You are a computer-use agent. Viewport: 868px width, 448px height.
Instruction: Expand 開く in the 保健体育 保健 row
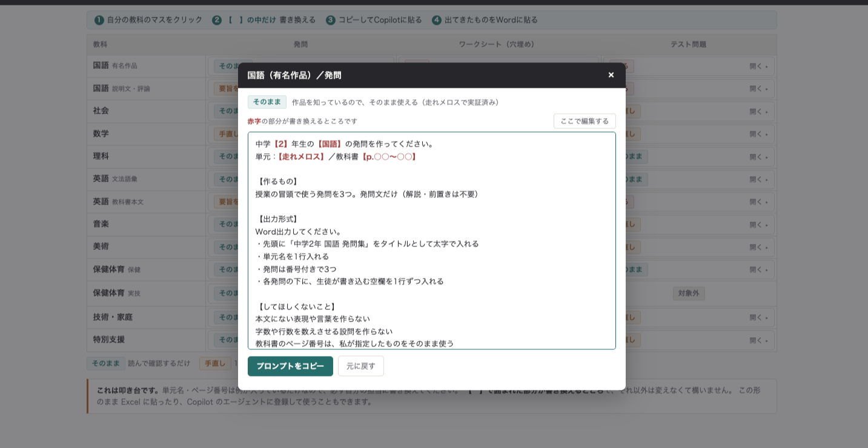point(758,270)
